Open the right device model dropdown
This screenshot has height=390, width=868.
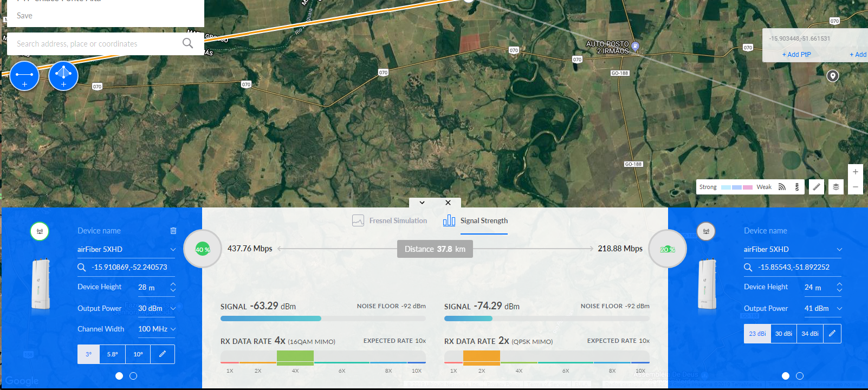point(793,249)
